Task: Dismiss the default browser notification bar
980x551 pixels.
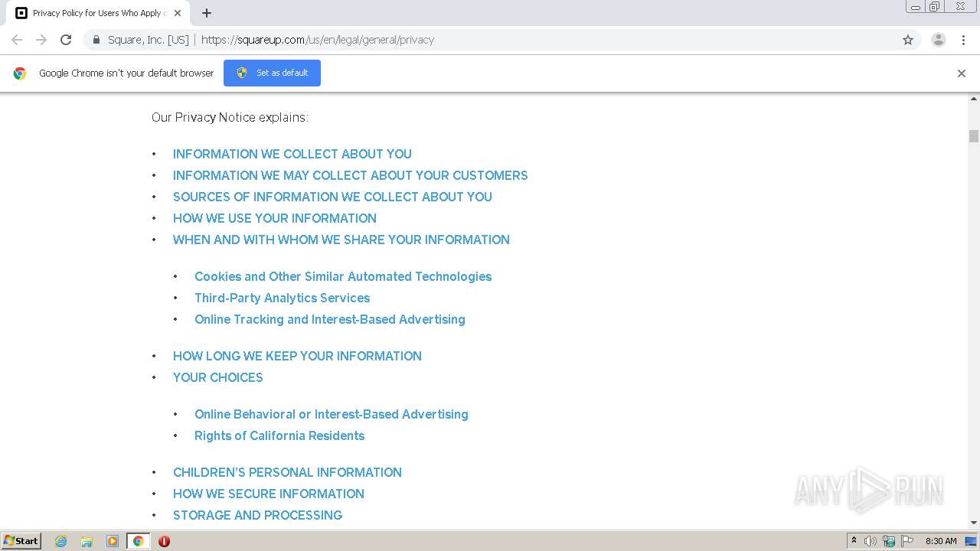Action: [x=962, y=73]
